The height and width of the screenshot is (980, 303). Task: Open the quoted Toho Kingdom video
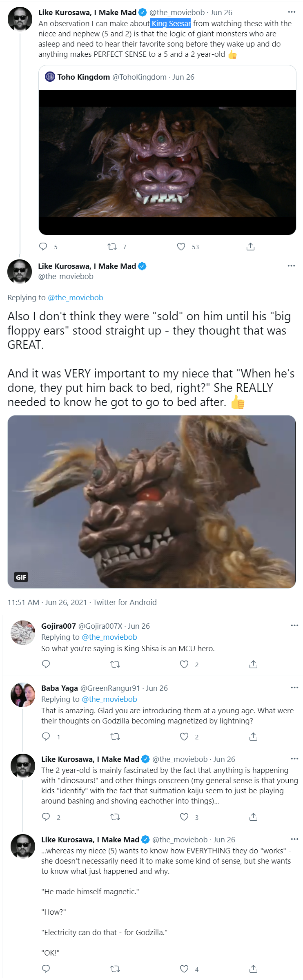(167, 162)
